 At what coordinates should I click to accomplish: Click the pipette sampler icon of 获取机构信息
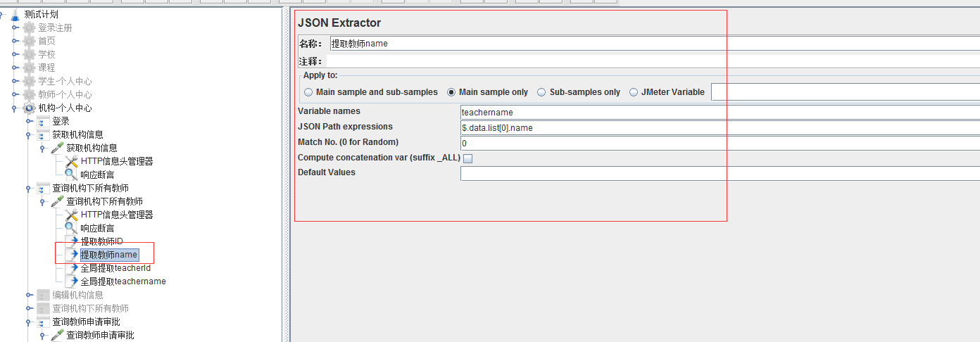coord(57,148)
